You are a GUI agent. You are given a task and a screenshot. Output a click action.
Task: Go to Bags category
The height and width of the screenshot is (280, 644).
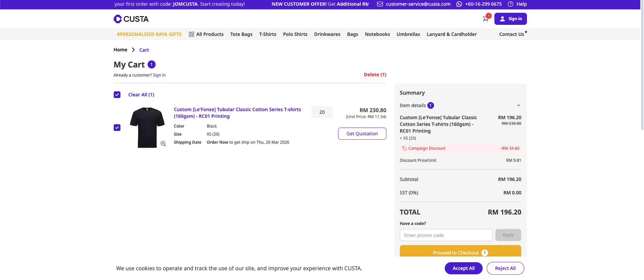[x=353, y=34]
